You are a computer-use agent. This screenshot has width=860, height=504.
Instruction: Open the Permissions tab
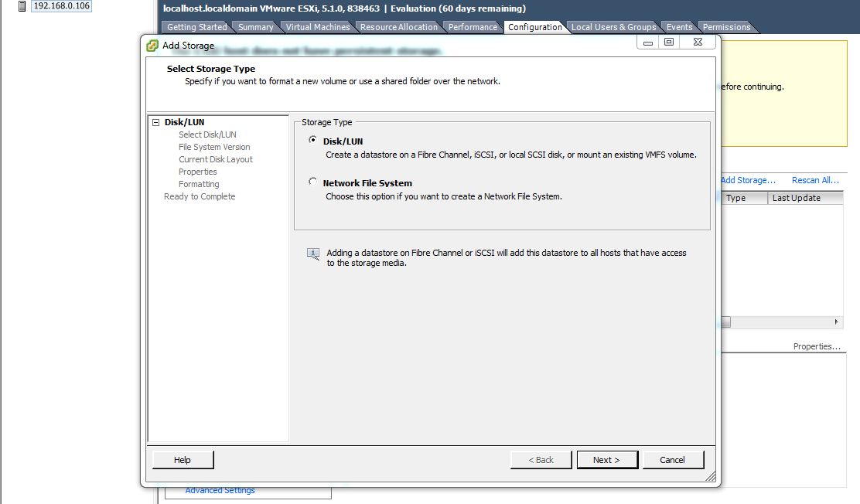tap(726, 27)
